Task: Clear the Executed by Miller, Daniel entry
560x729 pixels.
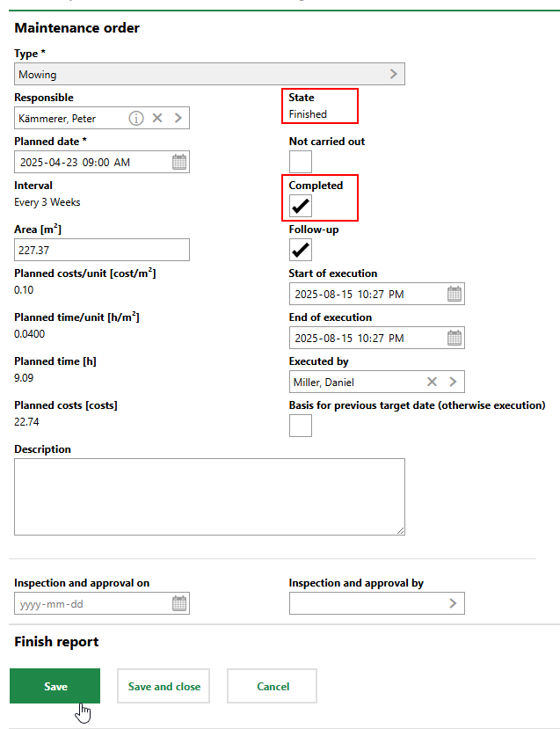Action: coord(432,382)
